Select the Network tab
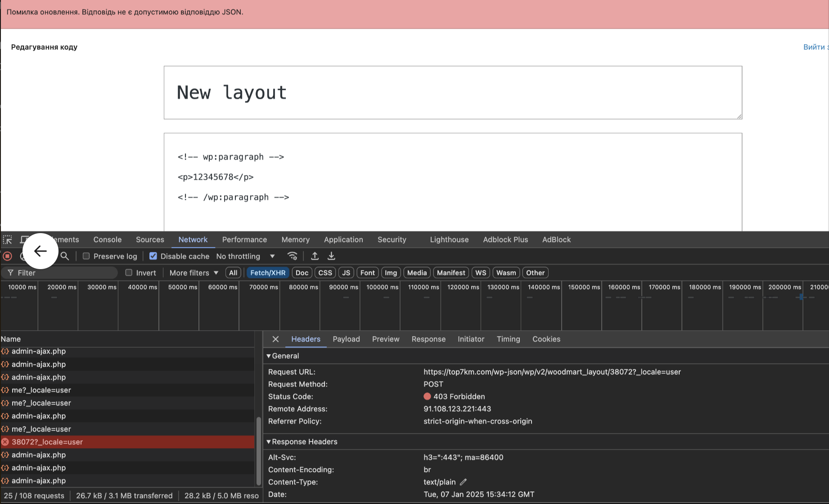 pos(193,239)
